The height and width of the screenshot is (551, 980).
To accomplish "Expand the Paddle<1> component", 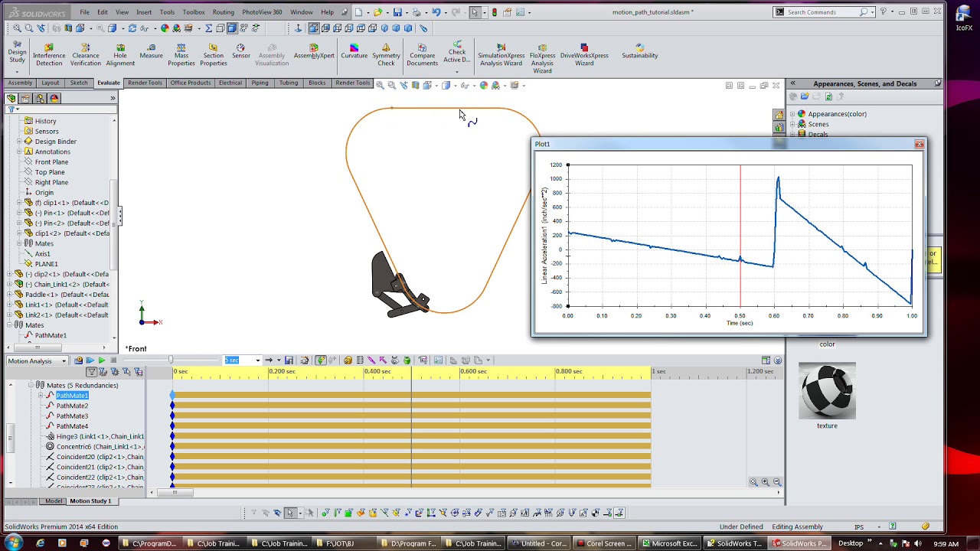I will [x=10, y=295].
